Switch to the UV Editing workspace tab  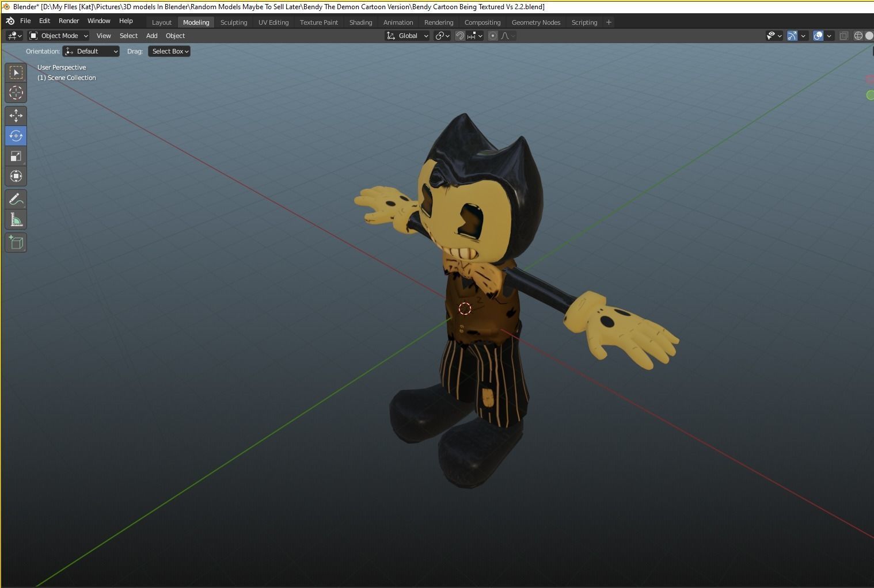tap(273, 22)
